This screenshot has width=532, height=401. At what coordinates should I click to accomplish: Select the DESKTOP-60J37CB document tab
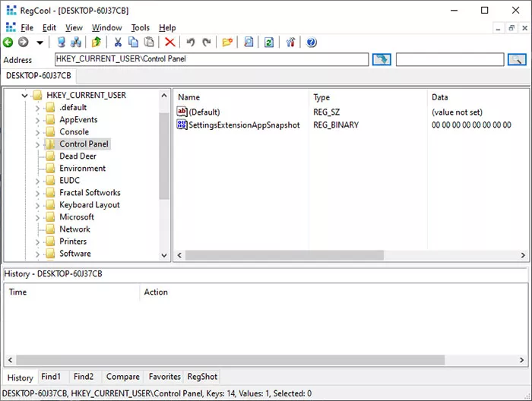(39, 76)
